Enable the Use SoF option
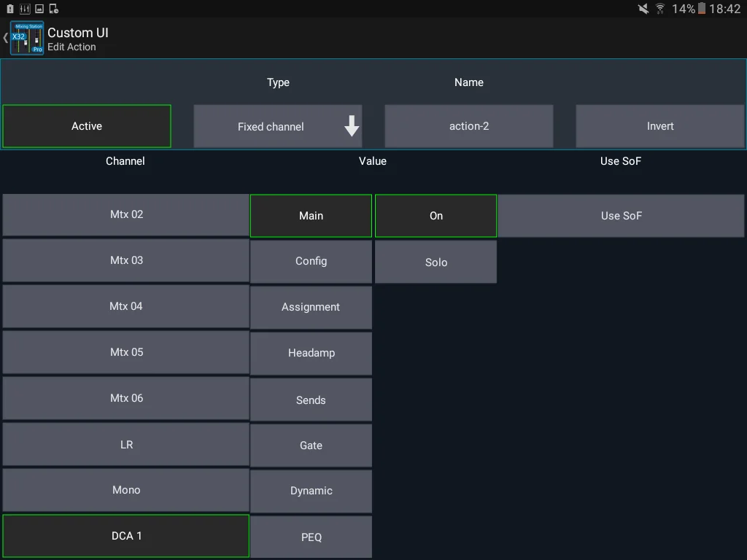The height and width of the screenshot is (560, 747). [621, 215]
